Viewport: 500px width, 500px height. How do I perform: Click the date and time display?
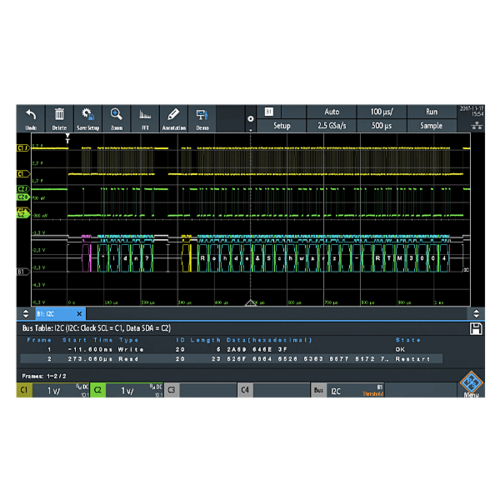click(471, 111)
